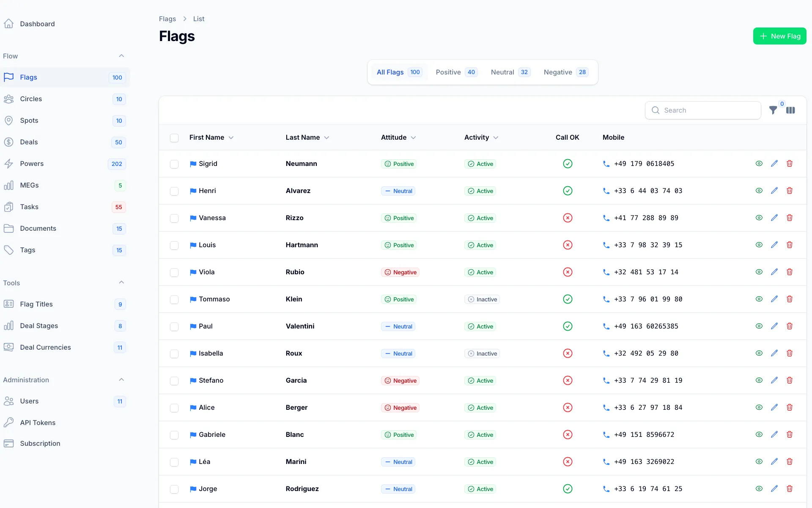Click the call-not-OK cross for Vanessa Rizzo
The image size is (812, 508).
click(x=568, y=218)
